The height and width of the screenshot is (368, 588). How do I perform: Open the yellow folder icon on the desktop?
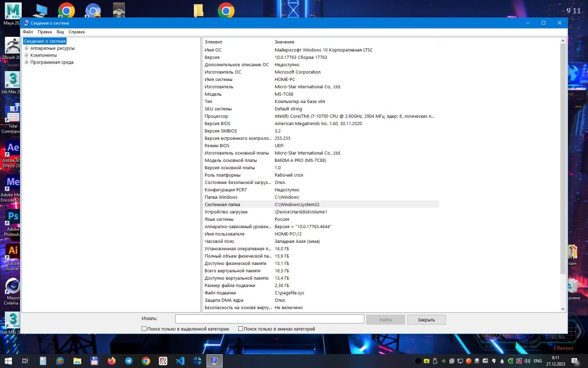tap(199, 10)
